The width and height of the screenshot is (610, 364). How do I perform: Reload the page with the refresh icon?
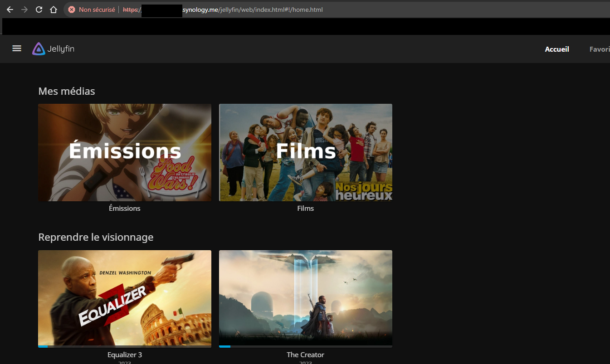coord(39,10)
